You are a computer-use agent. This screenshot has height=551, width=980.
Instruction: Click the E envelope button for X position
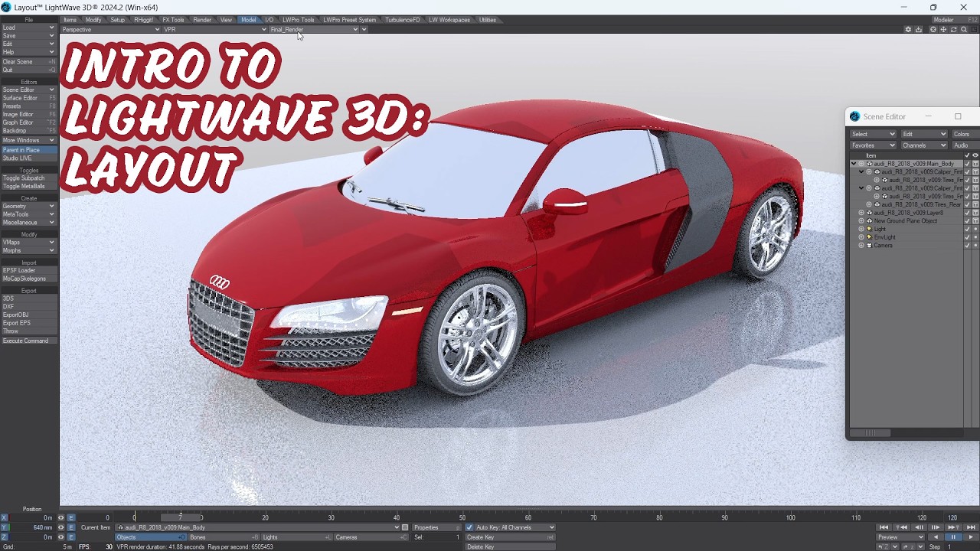tap(71, 517)
